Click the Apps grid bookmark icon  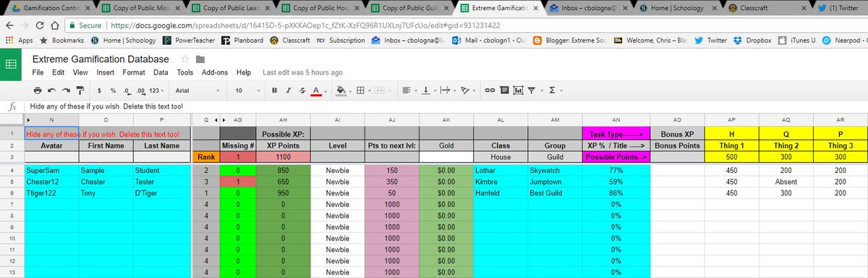[x=9, y=41]
